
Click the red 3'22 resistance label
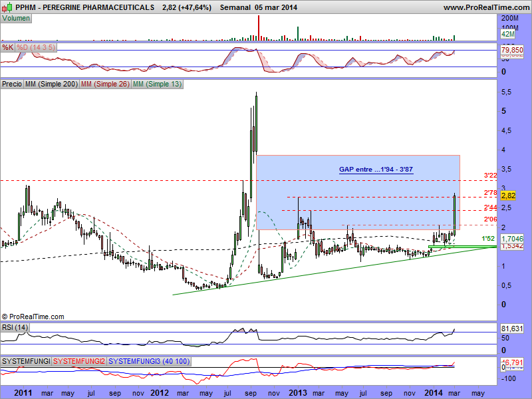[x=490, y=176]
